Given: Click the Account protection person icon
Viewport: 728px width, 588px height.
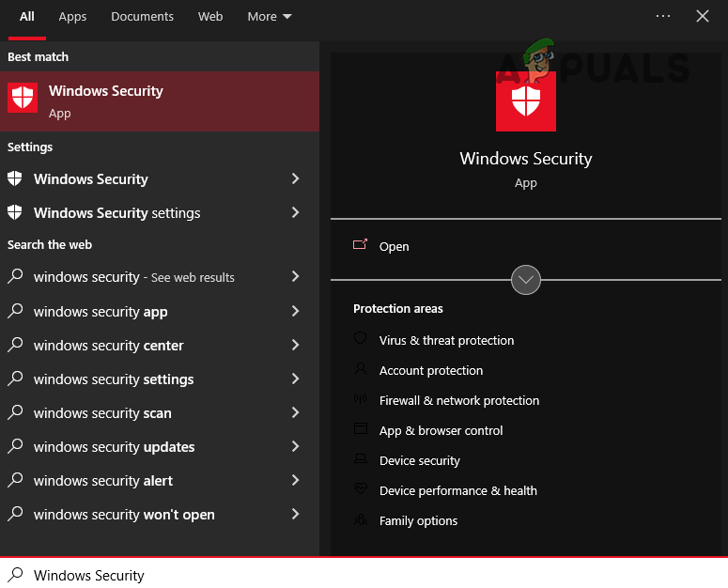Looking at the screenshot, I should 360,370.
